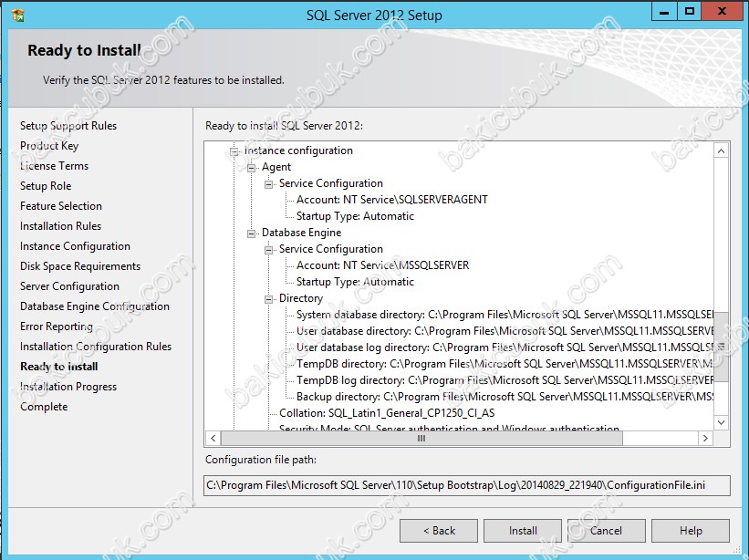
Task: Click the horizontal scrollbar right arrow
Action: click(705, 439)
